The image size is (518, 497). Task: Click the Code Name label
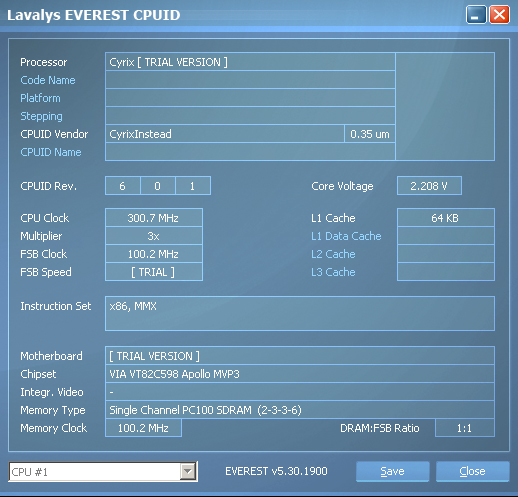(48, 80)
